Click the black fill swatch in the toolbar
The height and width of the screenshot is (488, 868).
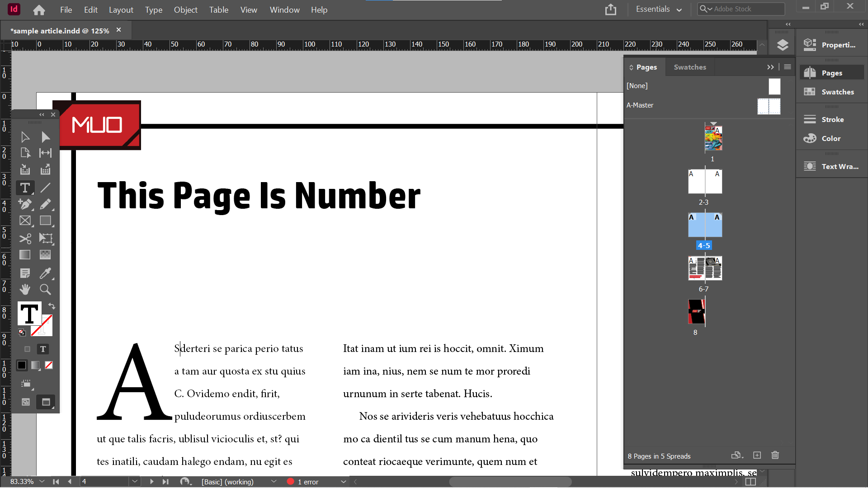click(21, 365)
